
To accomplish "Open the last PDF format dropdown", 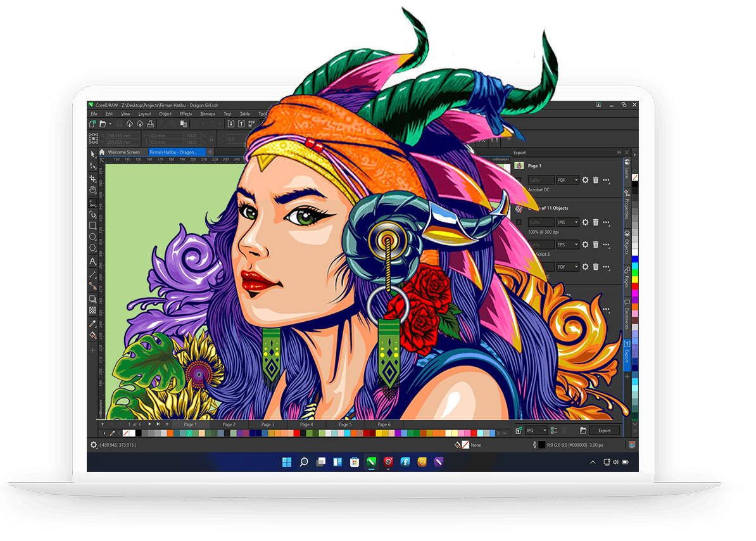I will pos(567,267).
